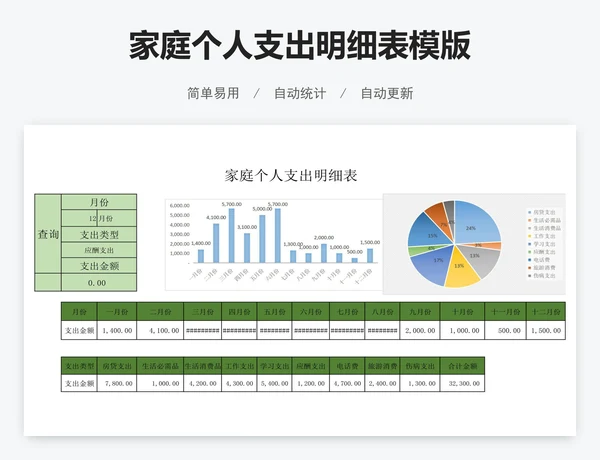Image resolution: width=600 pixels, height=460 pixels.
Task: Click the 2,000.00 cell in the month table
Action: (420, 330)
